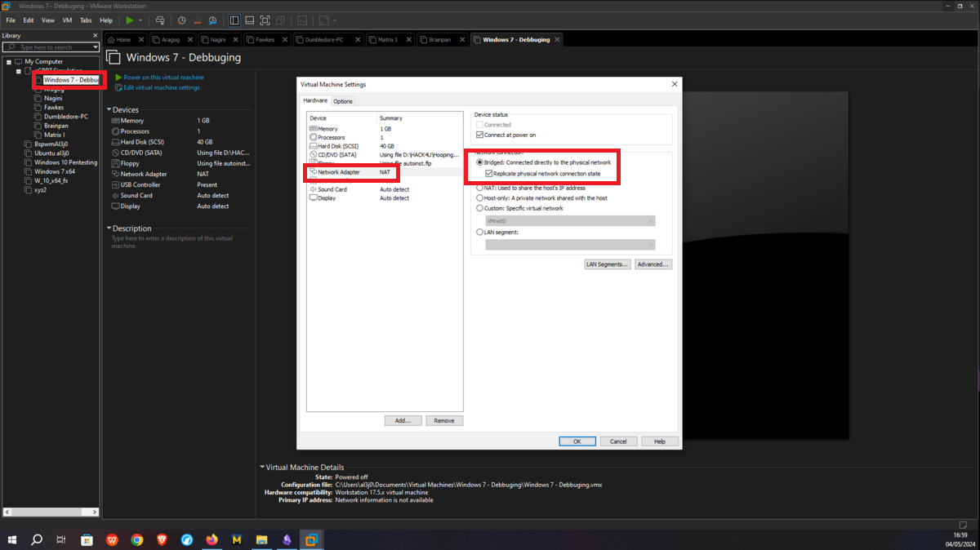Select the NAT network connection radio button
980x550 pixels.
pos(480,188)
